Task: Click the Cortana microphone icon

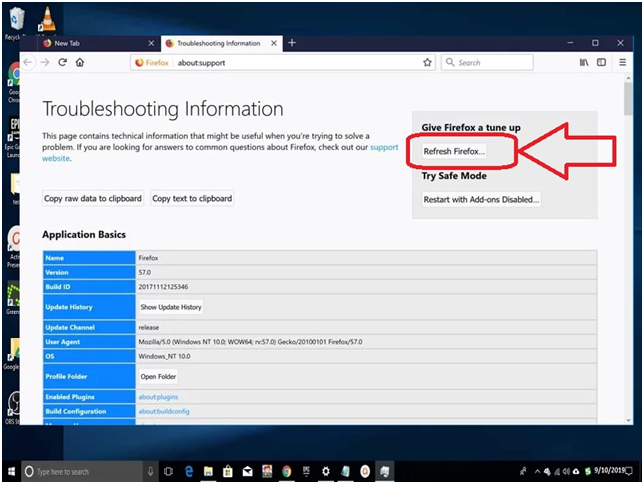Action: [151, 472]
